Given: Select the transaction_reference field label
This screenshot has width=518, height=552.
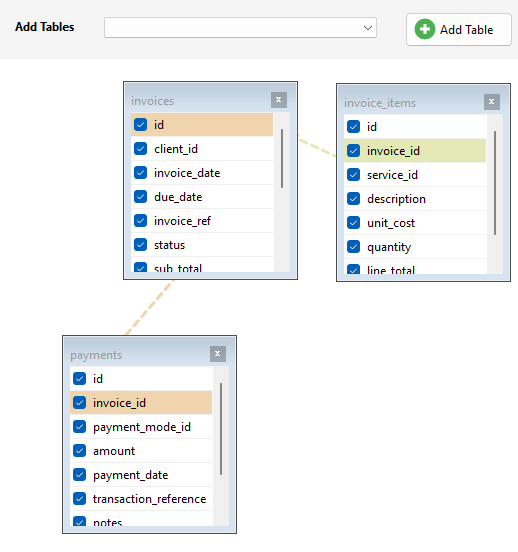Looking at the screenshot, I should point(149,499).
